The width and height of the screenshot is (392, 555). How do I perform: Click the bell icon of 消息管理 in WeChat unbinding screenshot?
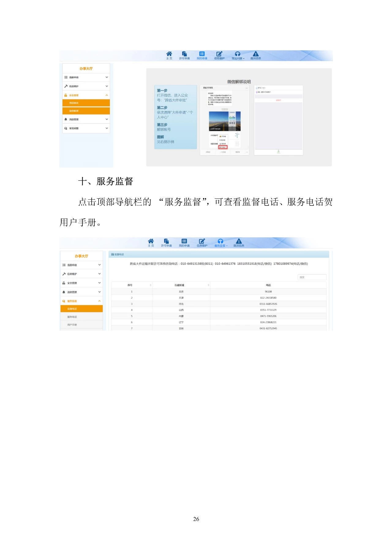coord(66,119)
